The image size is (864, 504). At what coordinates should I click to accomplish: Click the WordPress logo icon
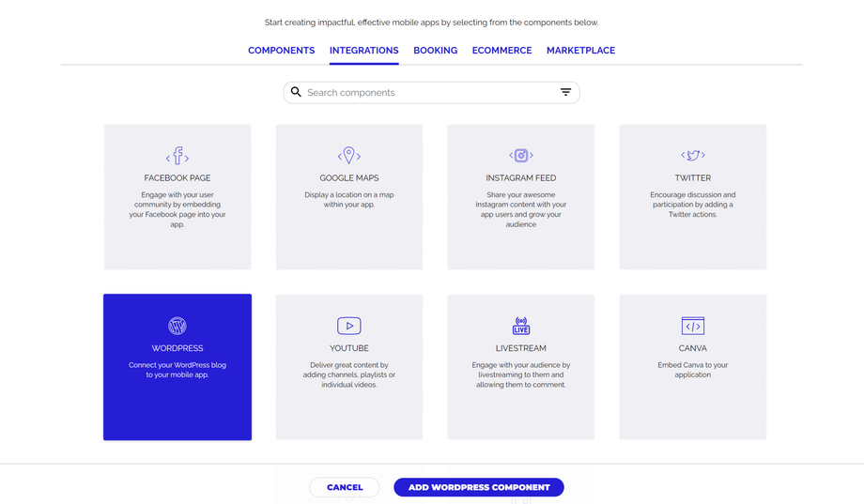[177, 326]
